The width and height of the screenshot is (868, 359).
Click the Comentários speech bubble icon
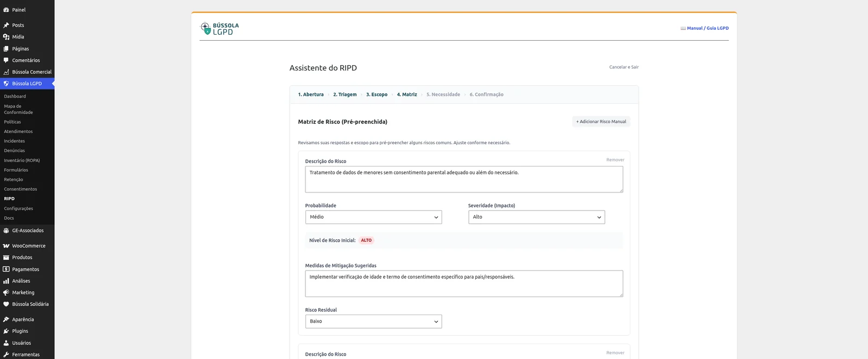[x=6, y=60]
